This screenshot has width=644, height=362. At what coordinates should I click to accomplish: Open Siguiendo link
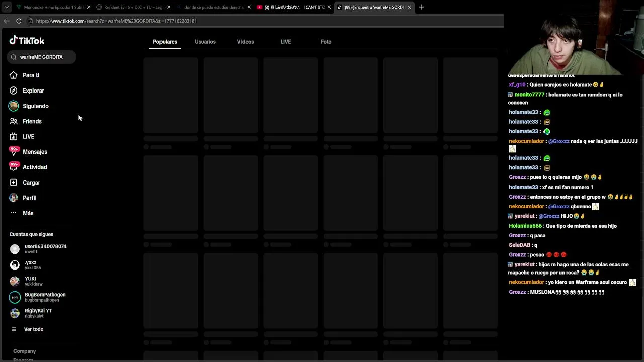(x=36, y=106)
